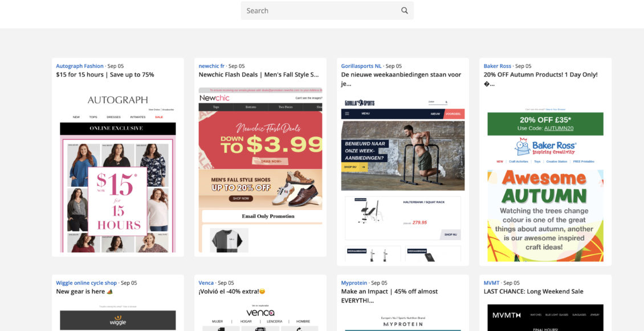Image resolution: width=644 pixels, height=331 pixels.
Task: Focus the Search input field
Action: click(327, 11)
